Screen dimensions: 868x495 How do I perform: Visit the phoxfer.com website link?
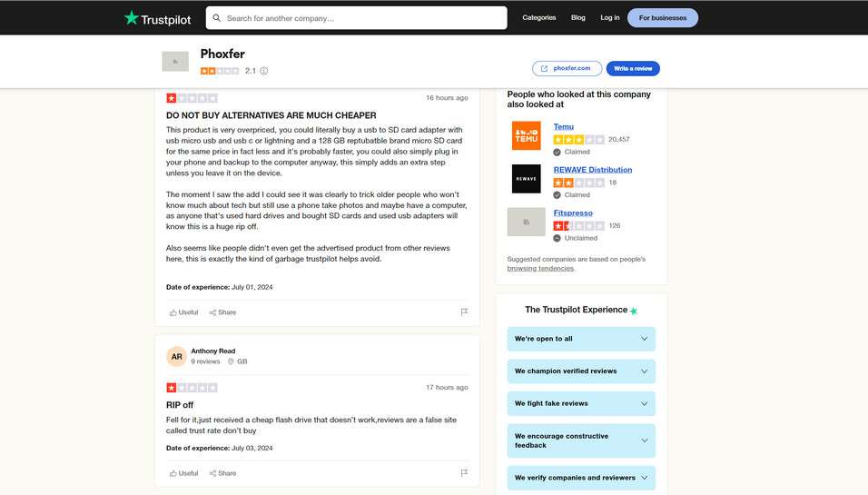pos(567,68)
